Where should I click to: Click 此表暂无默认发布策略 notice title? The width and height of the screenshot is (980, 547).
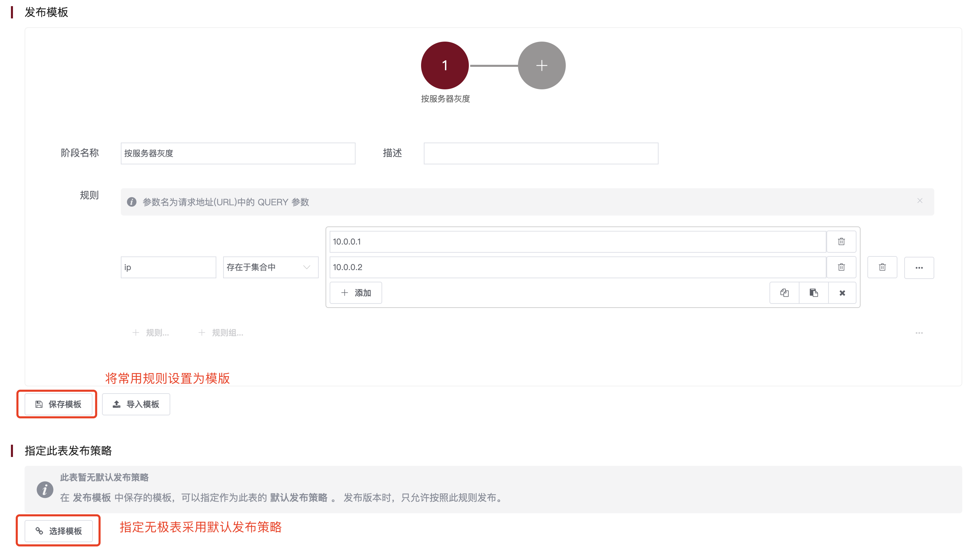[104, 477]
